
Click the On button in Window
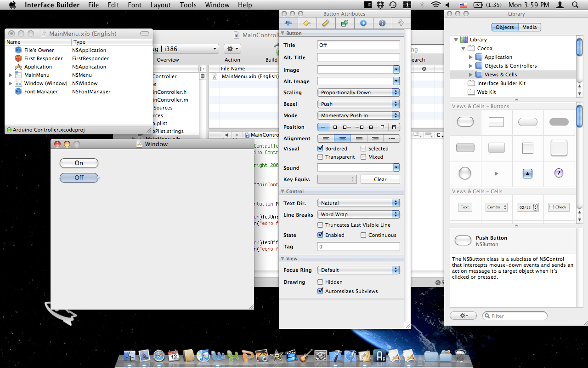click(x=79, y=163)
